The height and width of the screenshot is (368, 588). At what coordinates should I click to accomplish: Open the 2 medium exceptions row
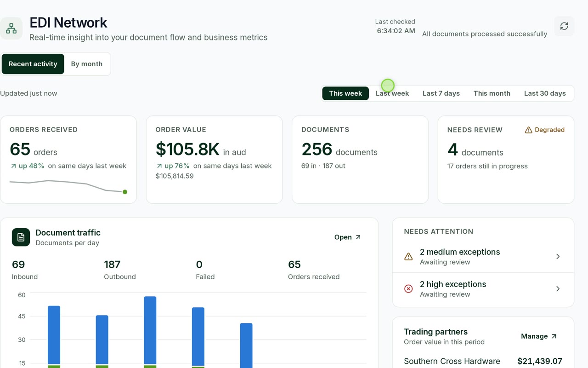[483, 257]
